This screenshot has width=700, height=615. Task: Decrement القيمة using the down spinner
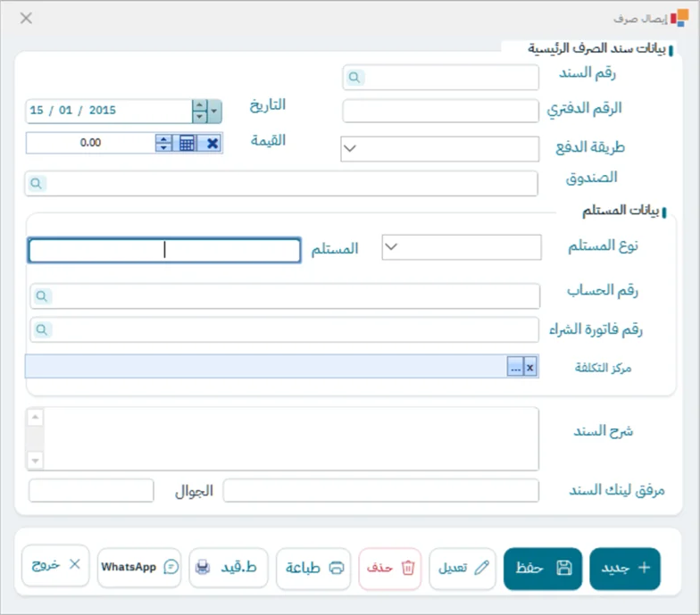pyautogui.click(x=163, y=147)
